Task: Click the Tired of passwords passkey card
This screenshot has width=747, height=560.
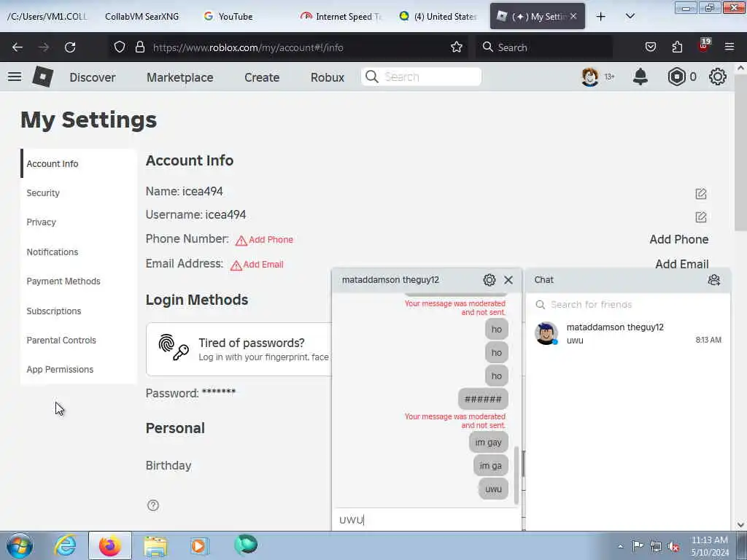Action: (239, 349)
